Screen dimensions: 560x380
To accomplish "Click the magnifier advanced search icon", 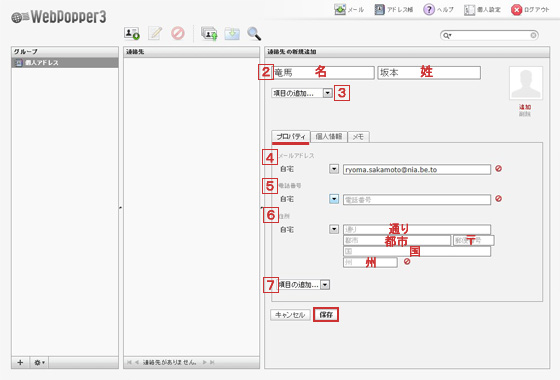I will (x=254, y=34).
